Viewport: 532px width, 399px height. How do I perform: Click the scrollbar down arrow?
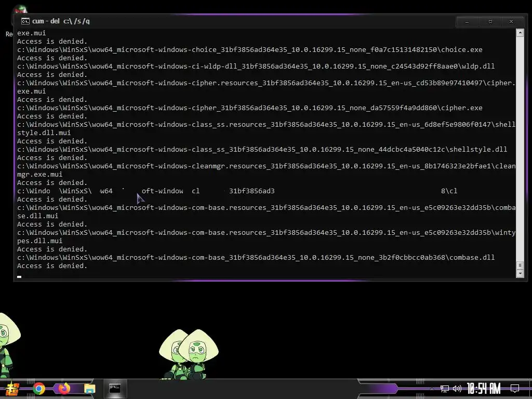pyautogui.click(x=520, y=273)
